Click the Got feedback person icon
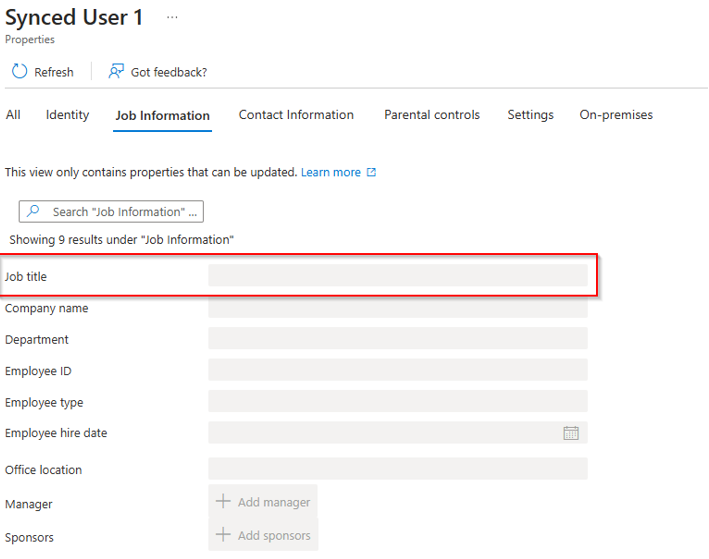This screenshot has height=559, width=709. 116,72
